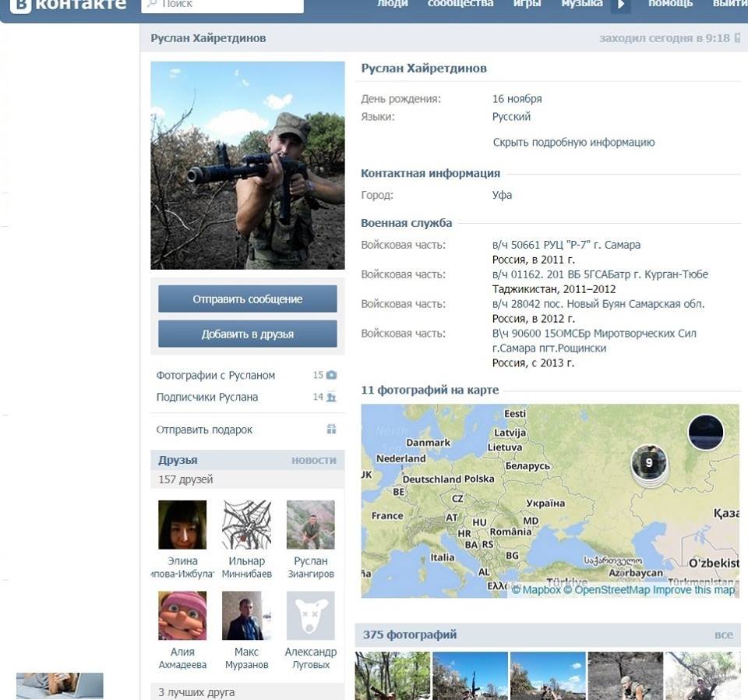This screenshot has width=748, height=700.
Task: Open Элина friend's avatar
Action: pos(182,525)
